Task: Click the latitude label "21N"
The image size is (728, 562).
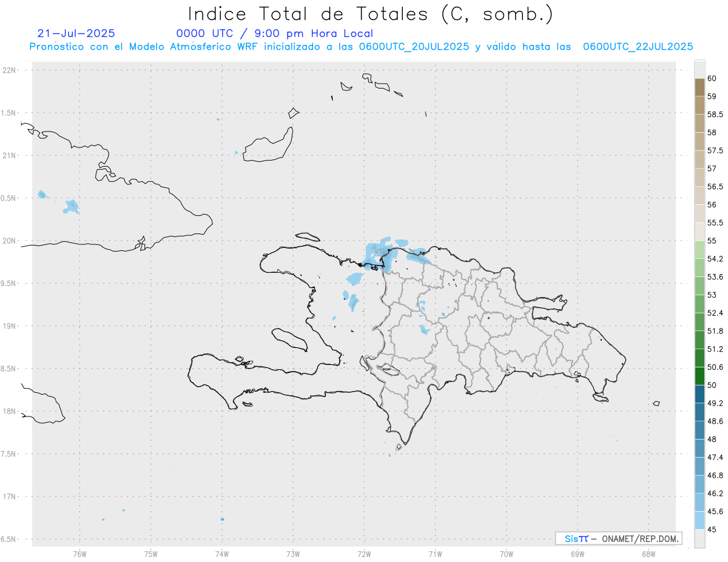Action: [10, 155]
